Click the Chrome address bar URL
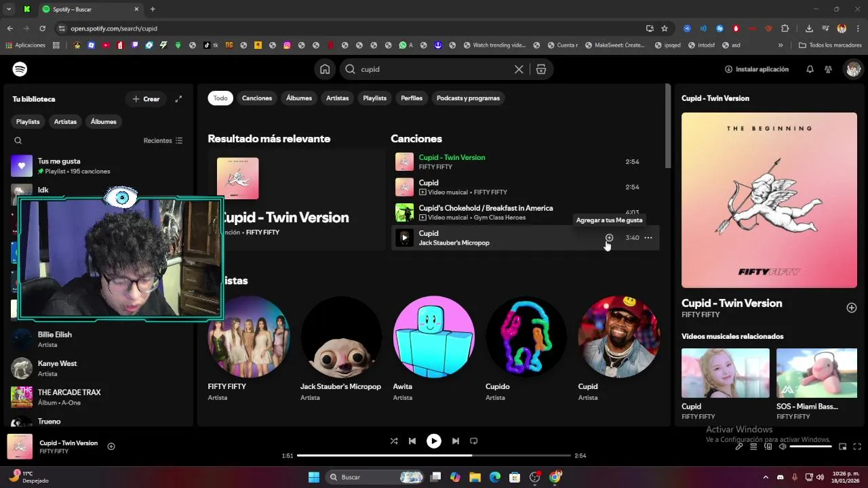 pos(114,28)
